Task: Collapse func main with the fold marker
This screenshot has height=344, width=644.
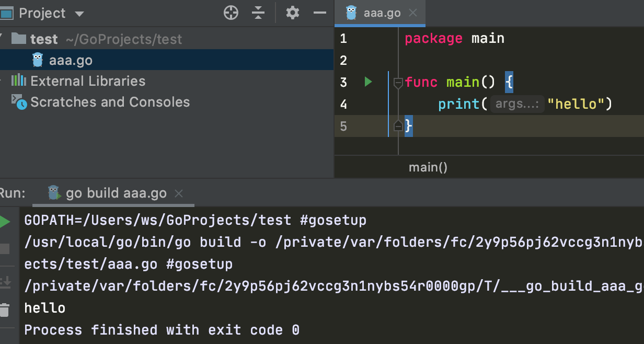Action: pyautogui.click(x=398, y=83)
